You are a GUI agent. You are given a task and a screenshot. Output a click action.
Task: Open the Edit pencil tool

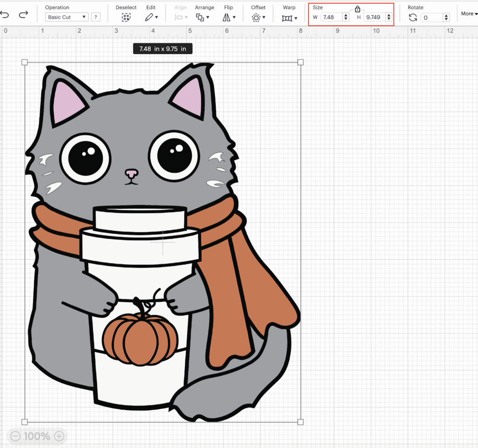pos(149,17)
